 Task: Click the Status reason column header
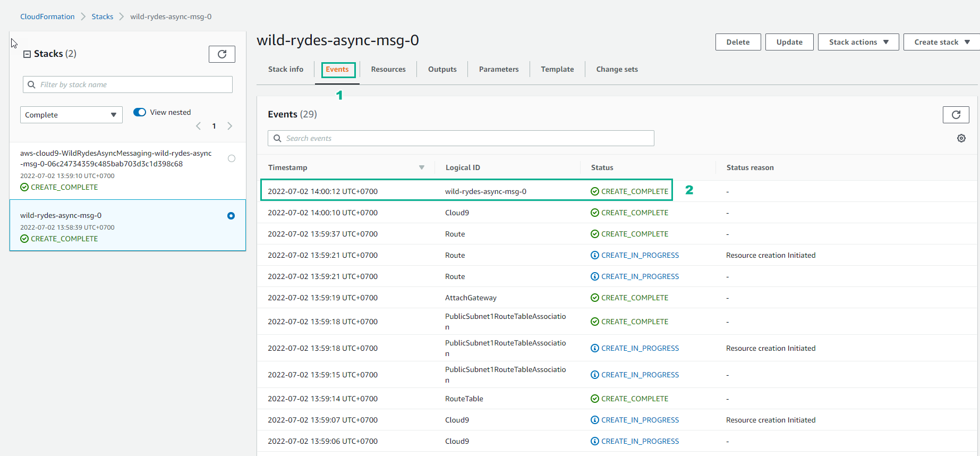[750, 167]
